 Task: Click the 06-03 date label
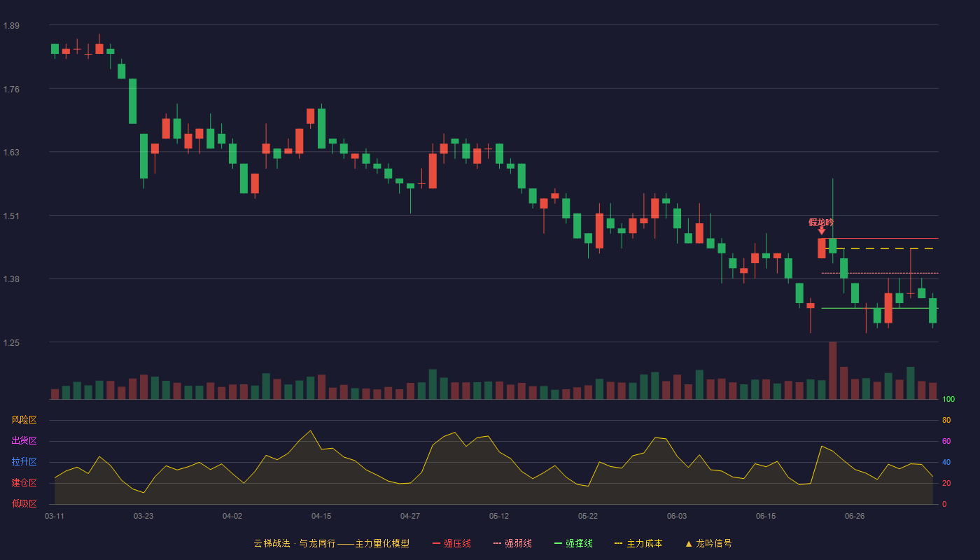677,516
